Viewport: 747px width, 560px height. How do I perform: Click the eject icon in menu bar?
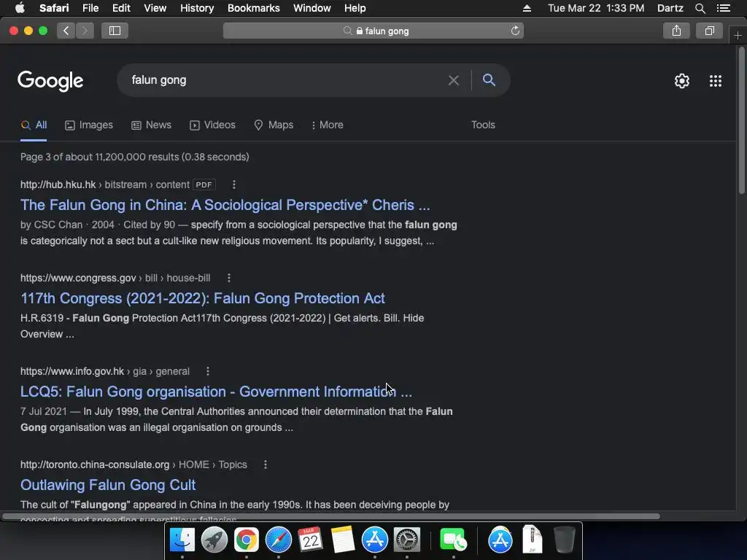click(527, 8)
